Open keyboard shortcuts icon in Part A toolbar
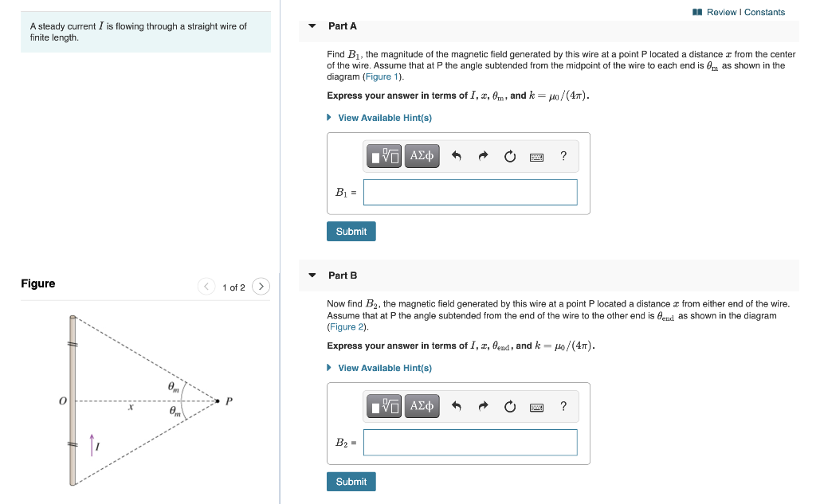The height and width of the screenshot is (504, 816). coord(536,156)
